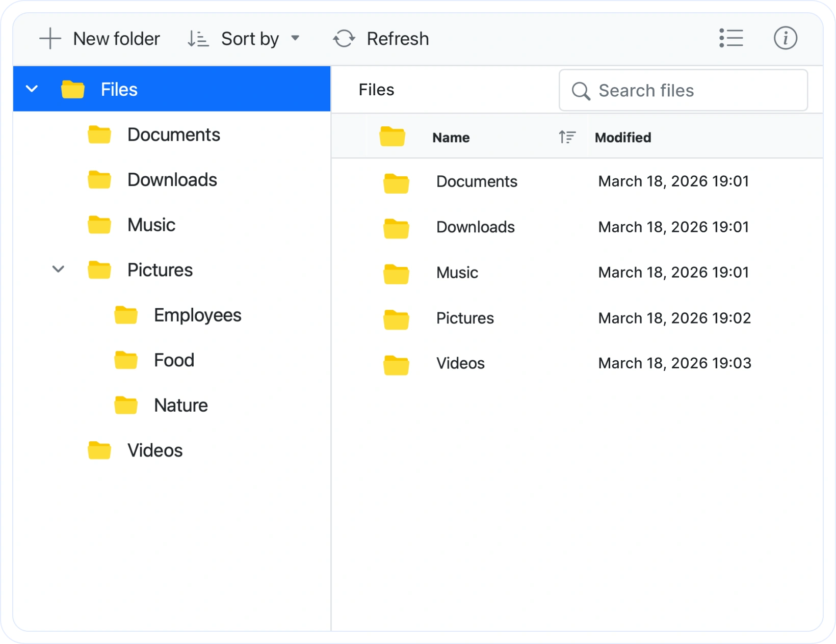Click the Food folder icon in tree
Screen dimensions: 836x644
(x=126, y=360)
